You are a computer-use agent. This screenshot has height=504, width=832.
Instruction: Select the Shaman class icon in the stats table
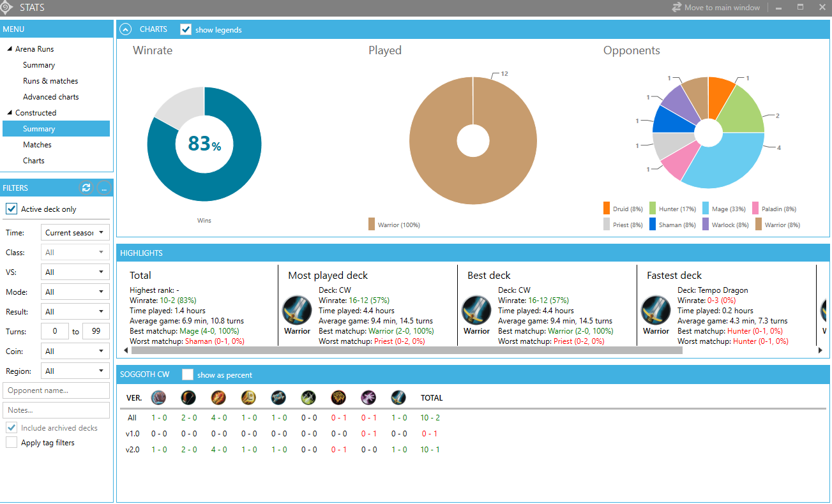click(338, 397)
